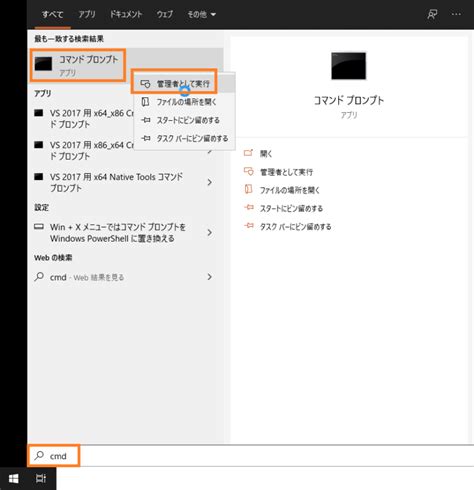
Task: Click magnifier icon in the search box
Action: coord(39,455)
